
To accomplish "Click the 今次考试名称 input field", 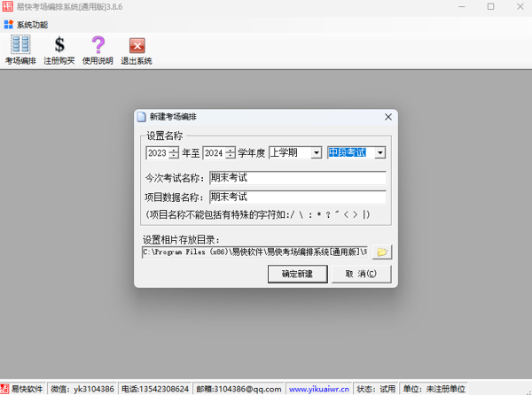I will click(x=297, y=178).
